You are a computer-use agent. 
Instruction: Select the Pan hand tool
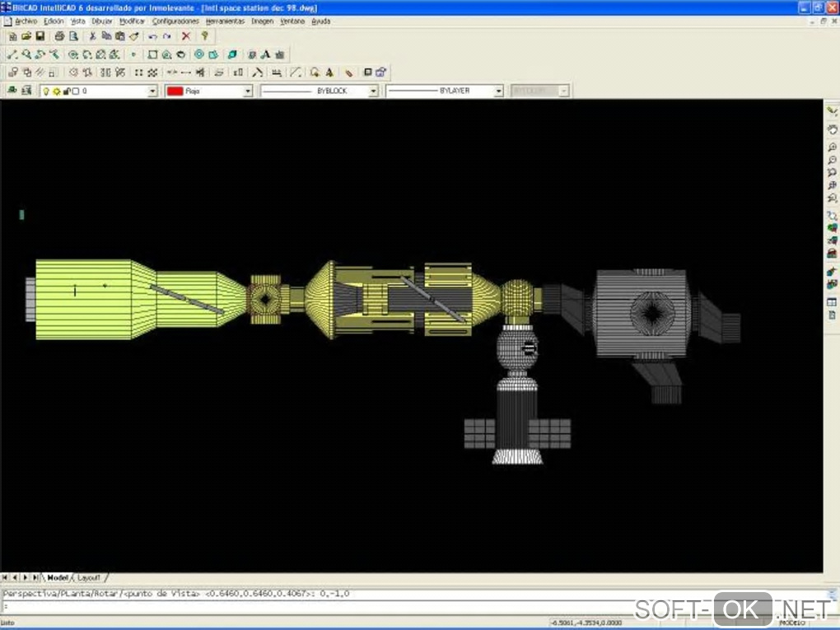pyautogui.click(x=832, y=129)
